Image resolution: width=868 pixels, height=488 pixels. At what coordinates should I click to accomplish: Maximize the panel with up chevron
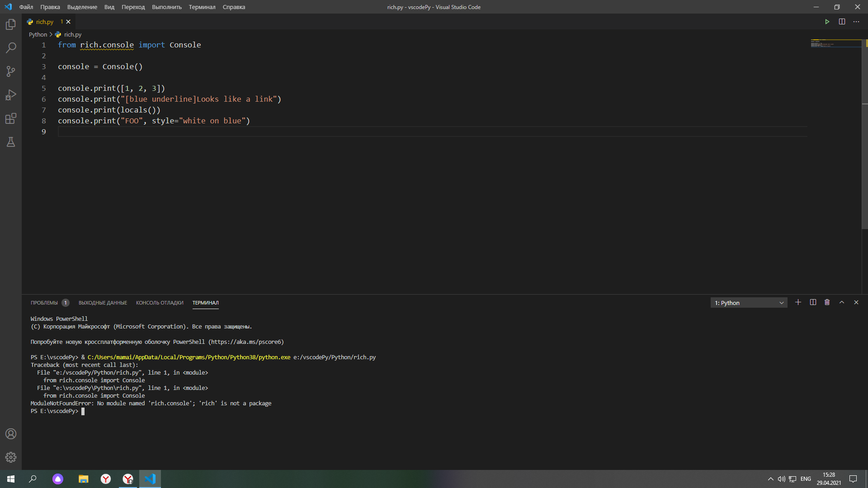(x=842, y=302)
